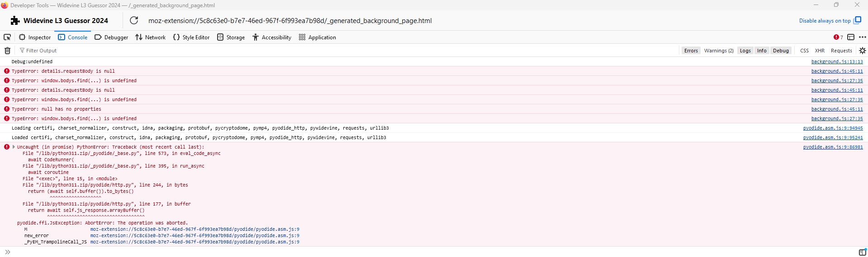
Task: Select 'Loading certifi, charset_normalizer' log line
Action: coord(200,128)
